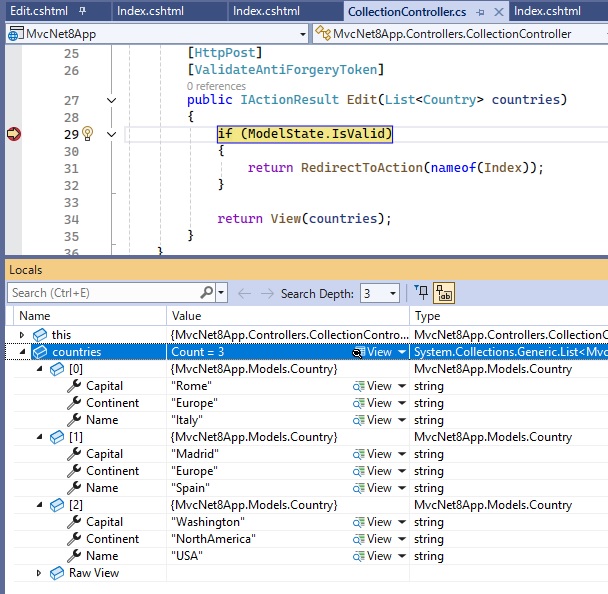Open the Locals search options dropdown arrow

point(221,292)
